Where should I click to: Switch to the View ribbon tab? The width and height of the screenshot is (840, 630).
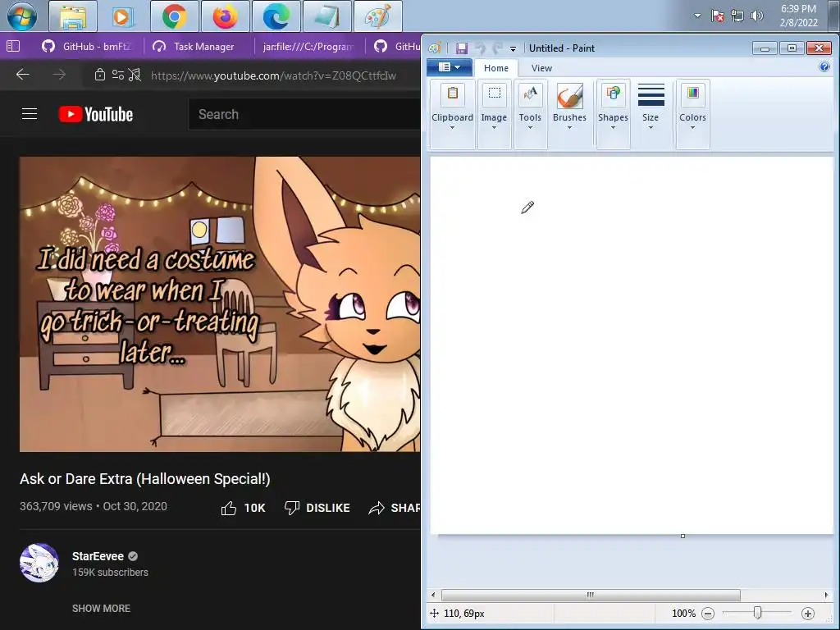tap(541, 68)
